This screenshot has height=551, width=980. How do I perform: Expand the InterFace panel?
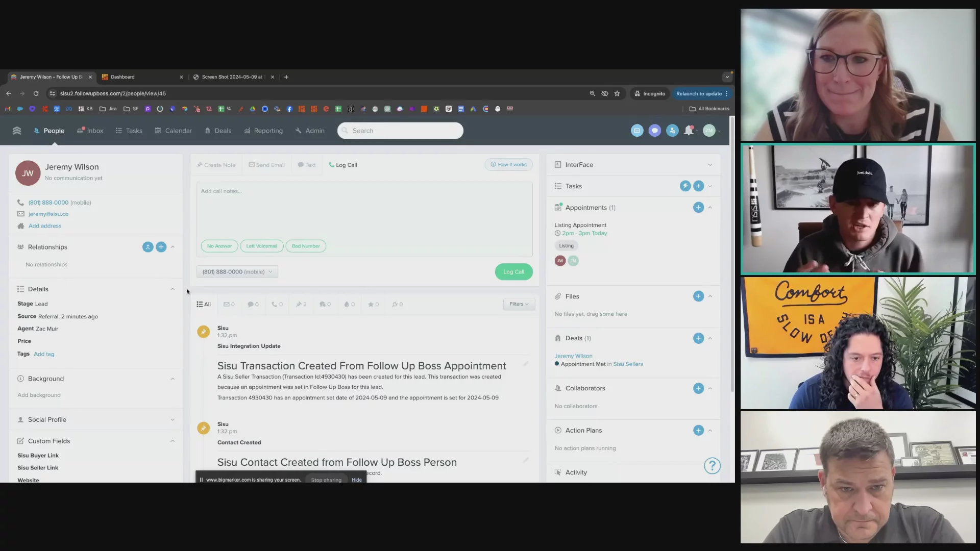coord(710,165)
